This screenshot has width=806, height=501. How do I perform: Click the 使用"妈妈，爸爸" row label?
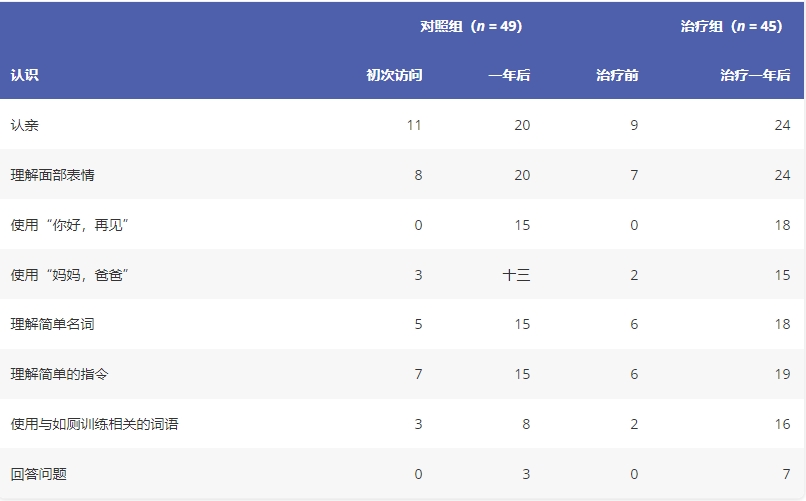(70, 275)
